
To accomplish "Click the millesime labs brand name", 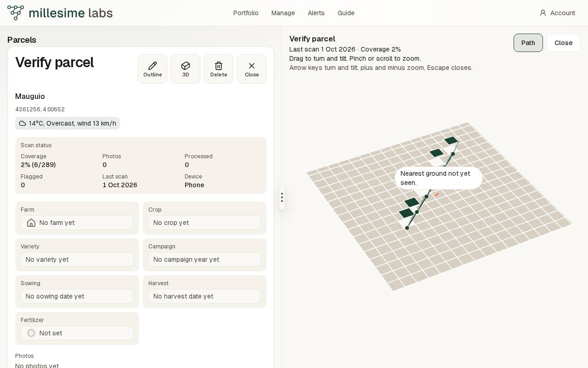I will pos(71,13).
